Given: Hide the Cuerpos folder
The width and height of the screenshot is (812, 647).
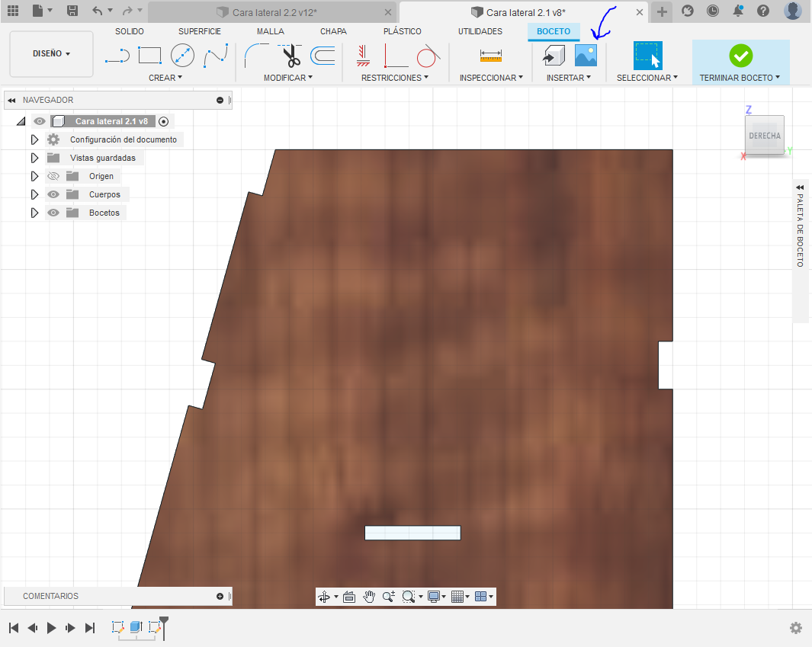Looking at the screenshot, I should pyautogui.click(x=53, y=194).
